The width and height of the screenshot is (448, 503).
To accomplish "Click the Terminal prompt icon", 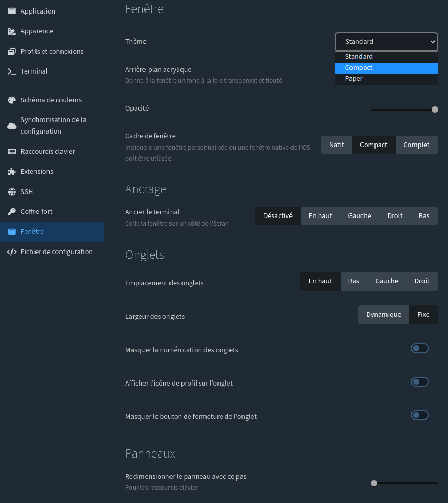I will point(11,71).
